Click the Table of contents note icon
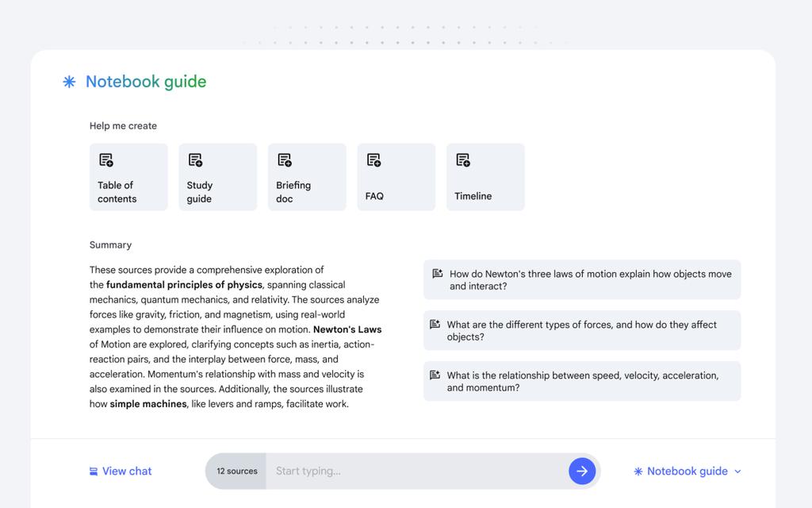The height and width of the screenshot is (508, 812). [x=106, y=160]
